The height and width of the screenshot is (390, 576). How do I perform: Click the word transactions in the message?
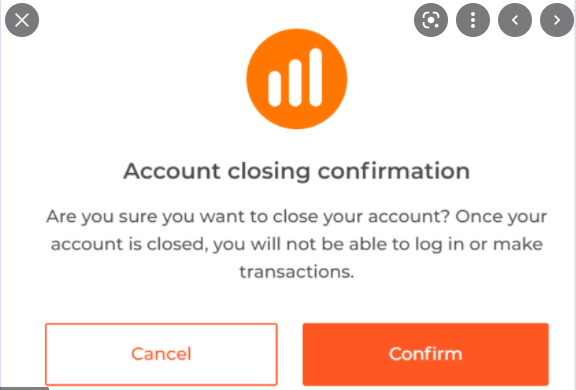point(297,272)
